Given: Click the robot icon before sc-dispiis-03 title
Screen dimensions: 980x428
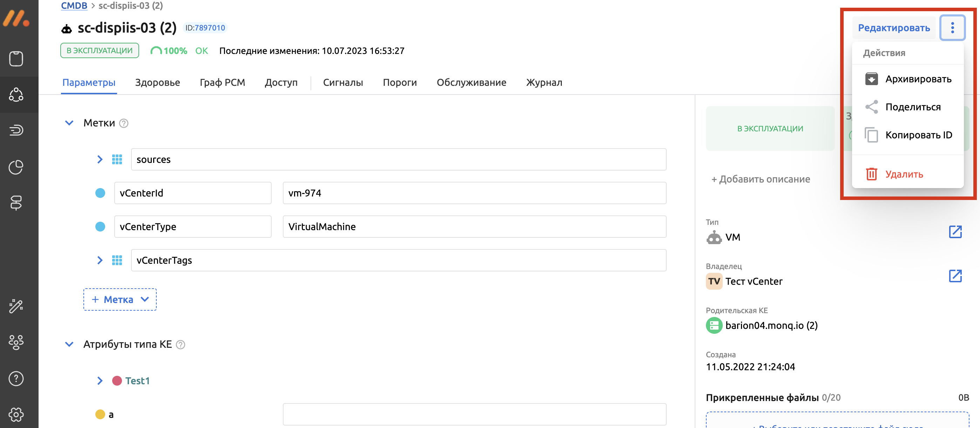Looking at the screenshot, I should click(x=67, y=28).
